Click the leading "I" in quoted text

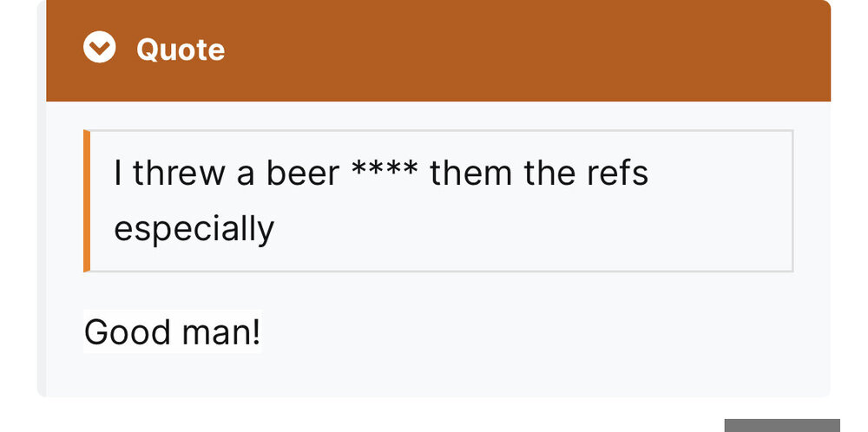pos(118,173)
